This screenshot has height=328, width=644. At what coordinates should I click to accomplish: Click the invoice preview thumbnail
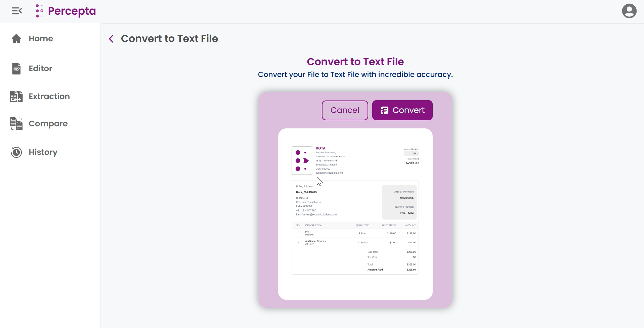355,214
